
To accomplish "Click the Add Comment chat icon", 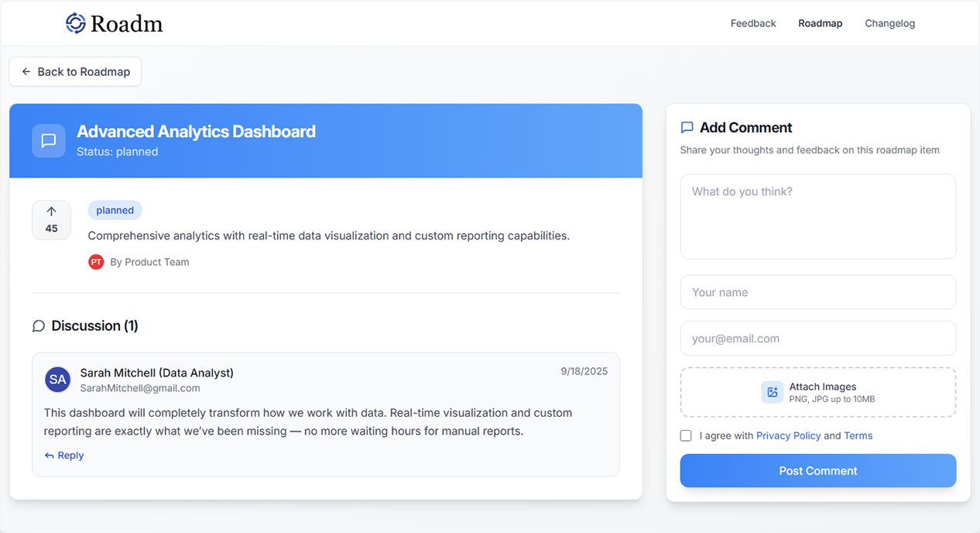I will coord(687,127).
